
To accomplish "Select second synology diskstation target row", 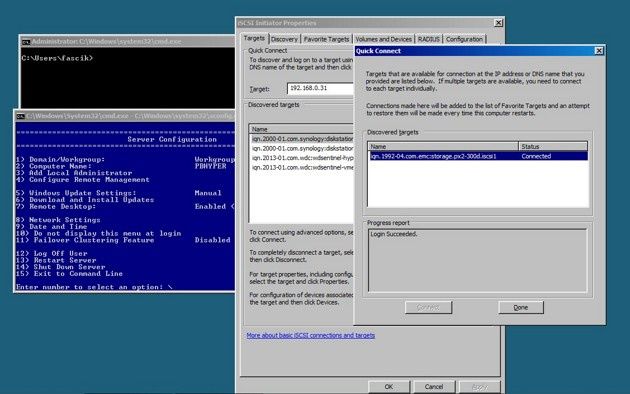I will pos(302,149).
